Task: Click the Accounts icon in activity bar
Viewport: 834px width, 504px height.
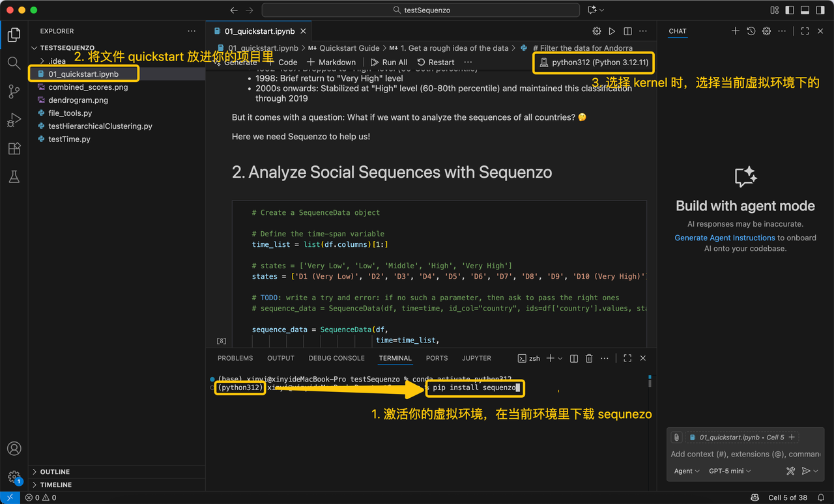Action: point(14,449)
